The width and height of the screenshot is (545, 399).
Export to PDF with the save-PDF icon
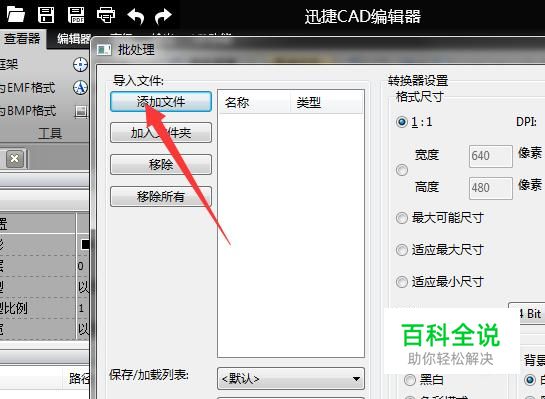pos(76,15)
